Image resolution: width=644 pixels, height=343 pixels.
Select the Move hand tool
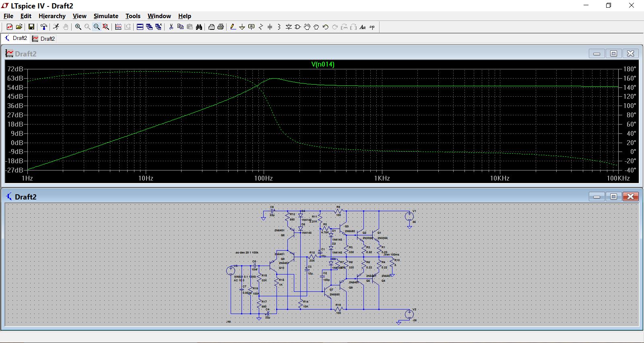coord(307,27)
